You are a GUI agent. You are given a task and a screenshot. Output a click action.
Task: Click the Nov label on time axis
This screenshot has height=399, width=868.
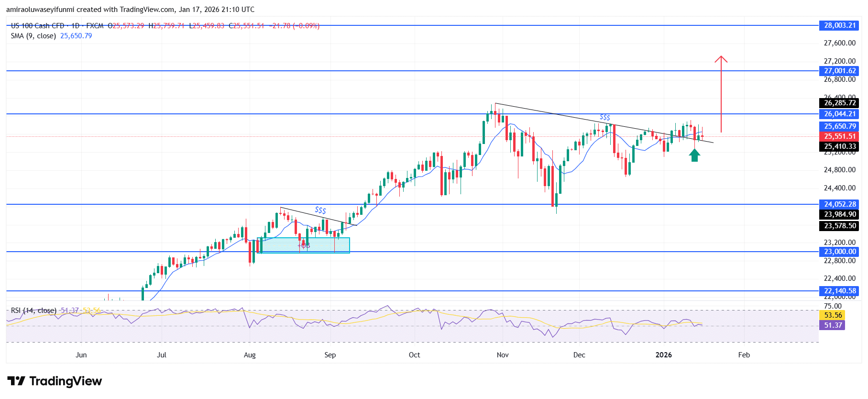coord(503,355)
